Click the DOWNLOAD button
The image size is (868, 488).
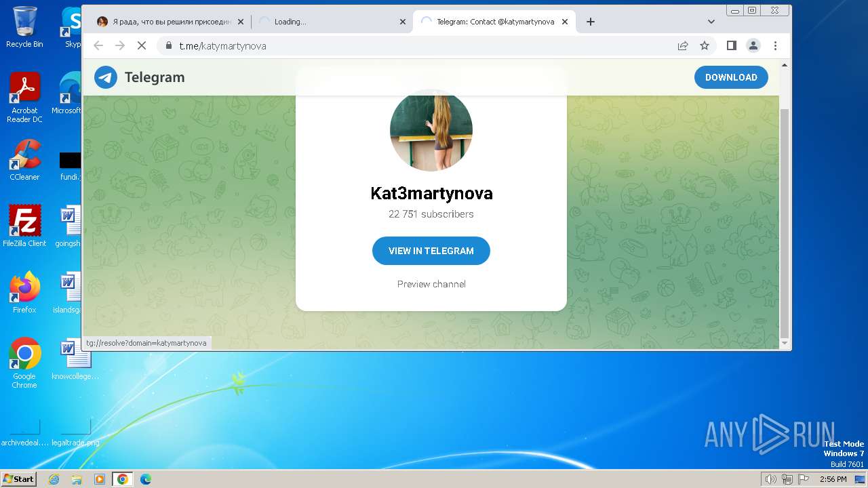pos(731,77)
